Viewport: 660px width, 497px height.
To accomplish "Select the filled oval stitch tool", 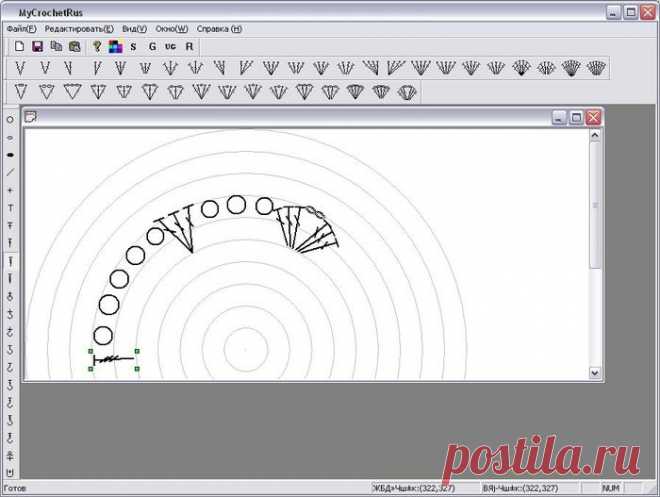I will tap(10, 155).
